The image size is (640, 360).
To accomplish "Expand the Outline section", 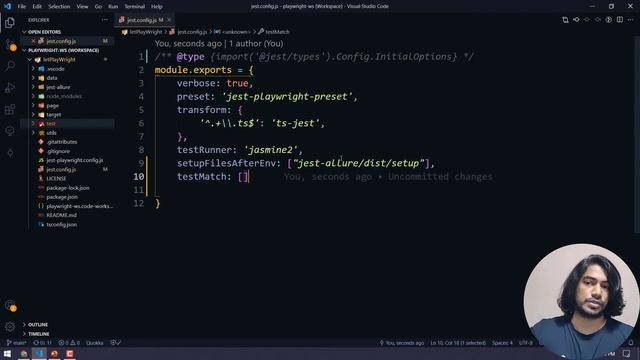I will pos(38,325).
